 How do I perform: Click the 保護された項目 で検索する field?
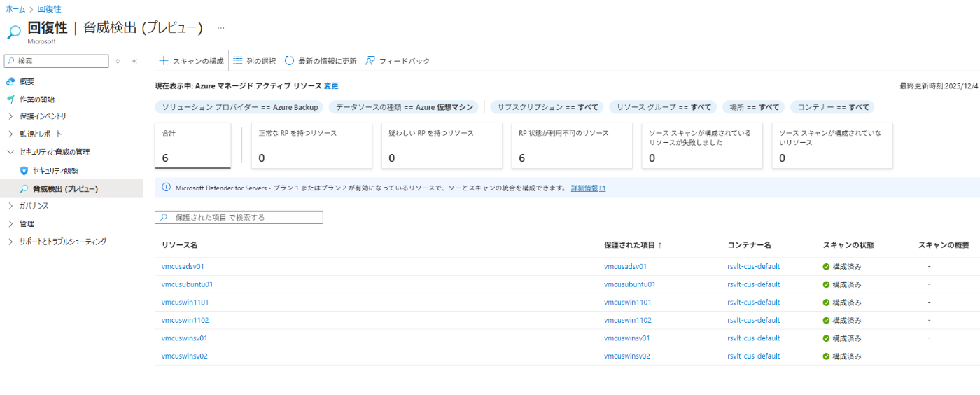(239, 218)
